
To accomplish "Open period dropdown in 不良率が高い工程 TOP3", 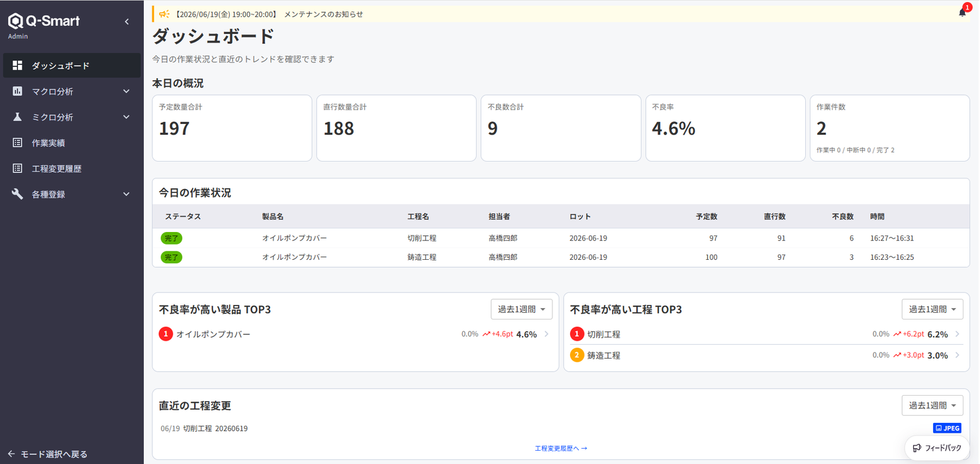I will point(932,310).
